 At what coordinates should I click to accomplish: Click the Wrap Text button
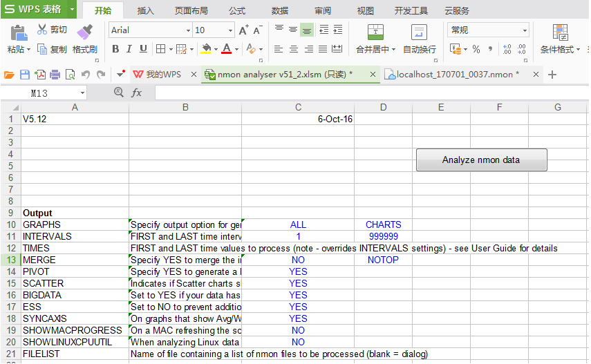tap(419, 39)
